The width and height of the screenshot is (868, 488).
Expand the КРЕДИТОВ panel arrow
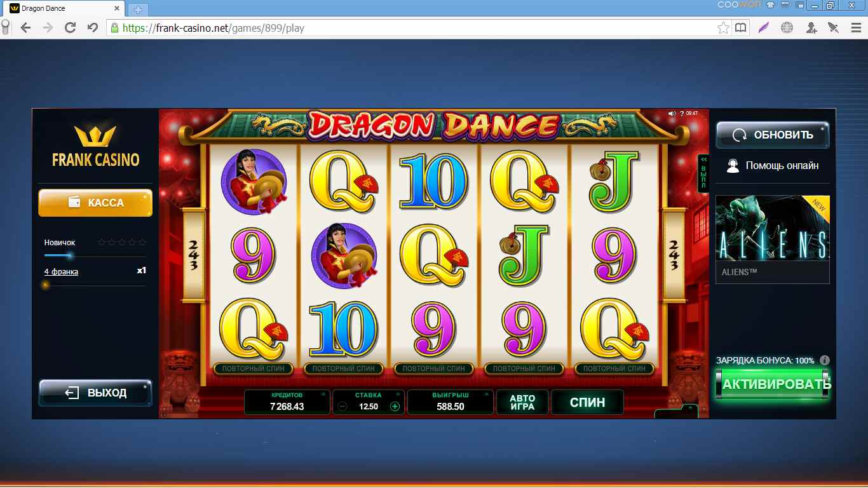coord(323,395)
